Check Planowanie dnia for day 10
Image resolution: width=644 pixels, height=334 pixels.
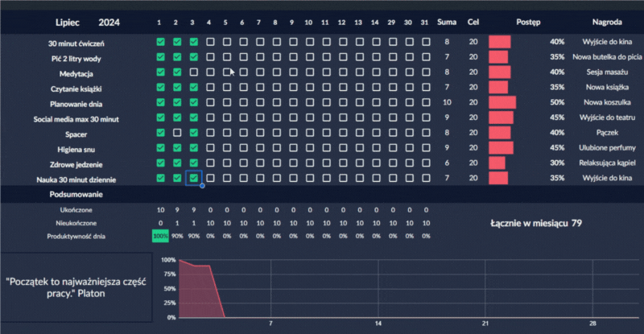[309, 102]
